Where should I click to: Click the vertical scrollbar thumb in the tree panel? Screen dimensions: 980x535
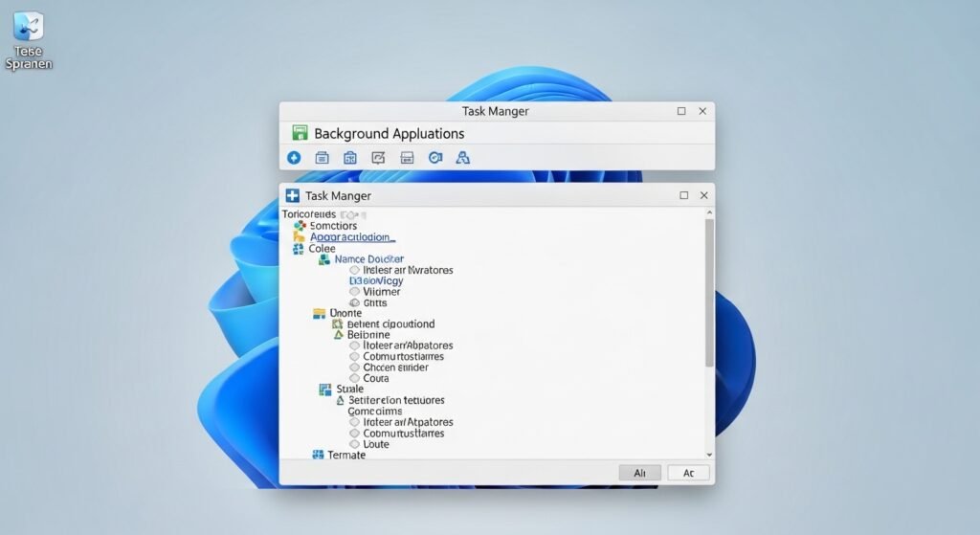click(x=709, y=292)
